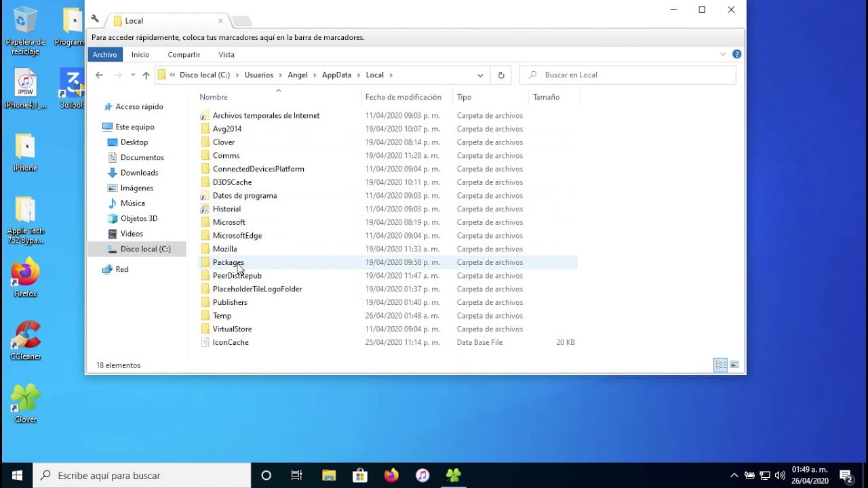The width and height of the screenshot is (868, 488).
Task: Sort by Tipo column header
Action: pyautogui.click(x=464, y=97)
